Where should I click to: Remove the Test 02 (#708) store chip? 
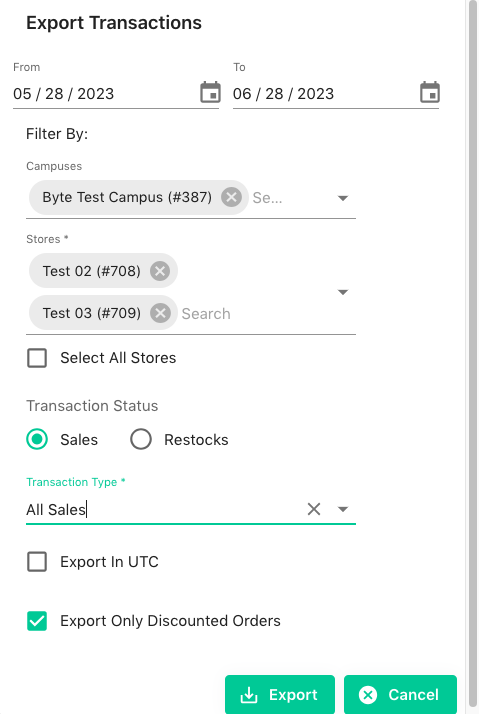click(160, 271)
